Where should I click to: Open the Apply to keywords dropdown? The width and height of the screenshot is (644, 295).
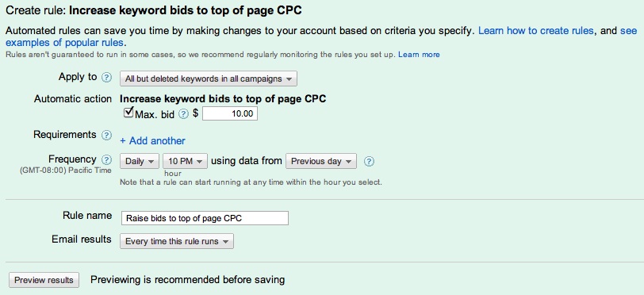click(x=209, y=79)
